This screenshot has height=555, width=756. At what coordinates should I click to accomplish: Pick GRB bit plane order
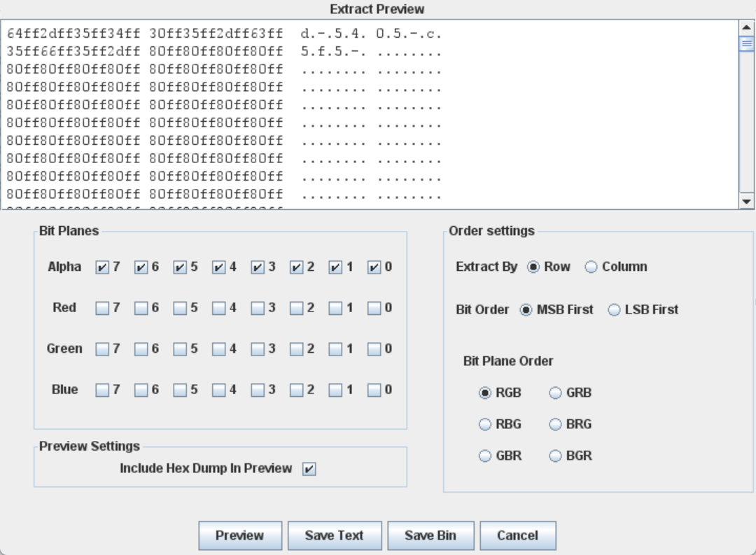(x=556, y=393)
